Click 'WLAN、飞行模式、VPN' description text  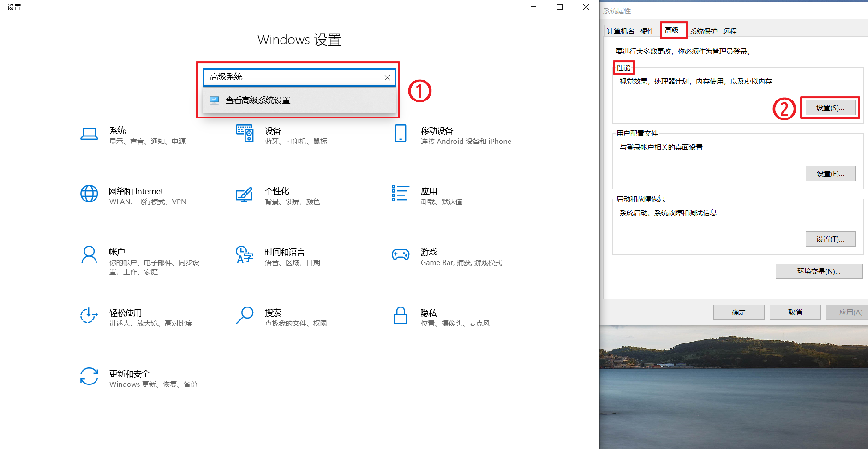click(x=148, y=202)
